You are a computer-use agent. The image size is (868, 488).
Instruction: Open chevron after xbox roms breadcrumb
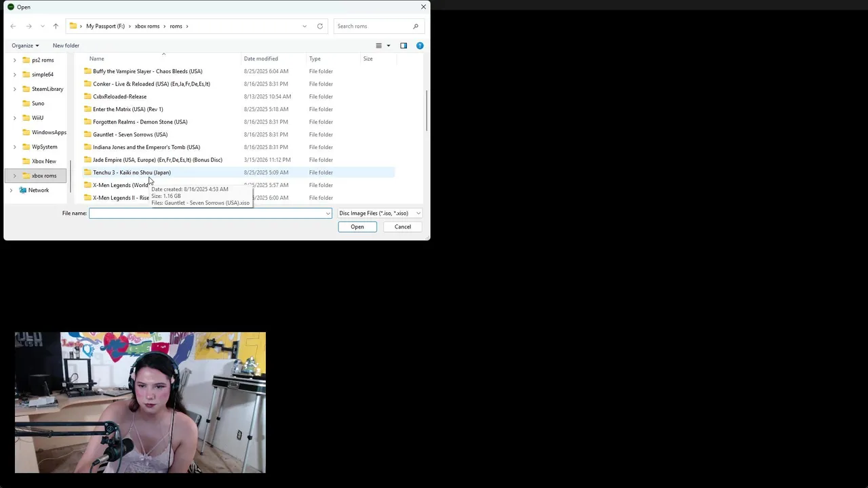click(x=165, y=26)
